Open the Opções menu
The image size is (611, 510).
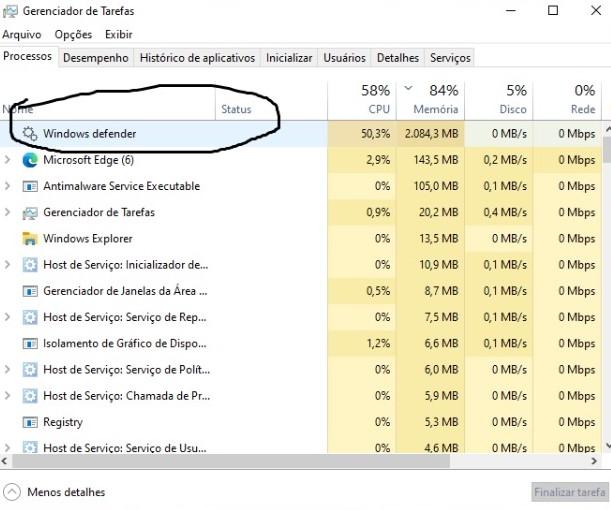(73, 35)
